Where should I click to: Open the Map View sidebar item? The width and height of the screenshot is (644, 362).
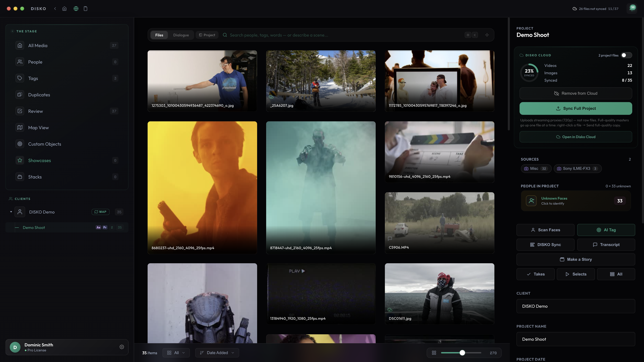(67, 127)
